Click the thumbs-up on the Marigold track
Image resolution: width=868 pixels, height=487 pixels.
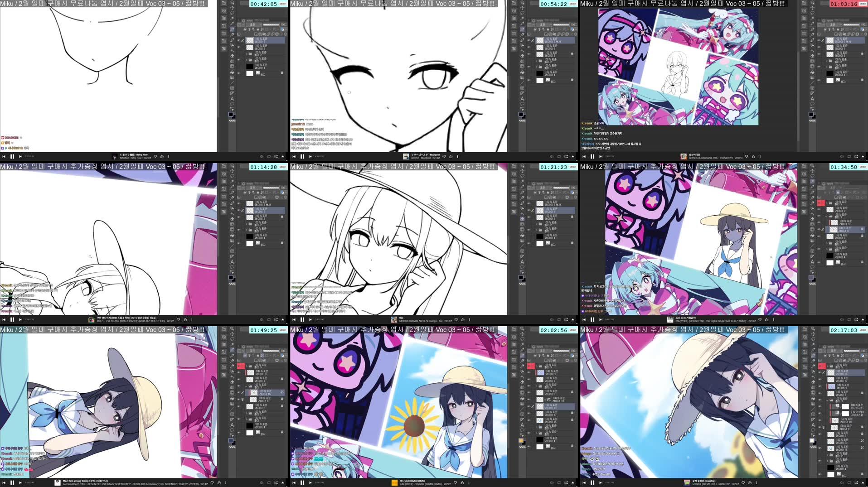tap(451, 157)
